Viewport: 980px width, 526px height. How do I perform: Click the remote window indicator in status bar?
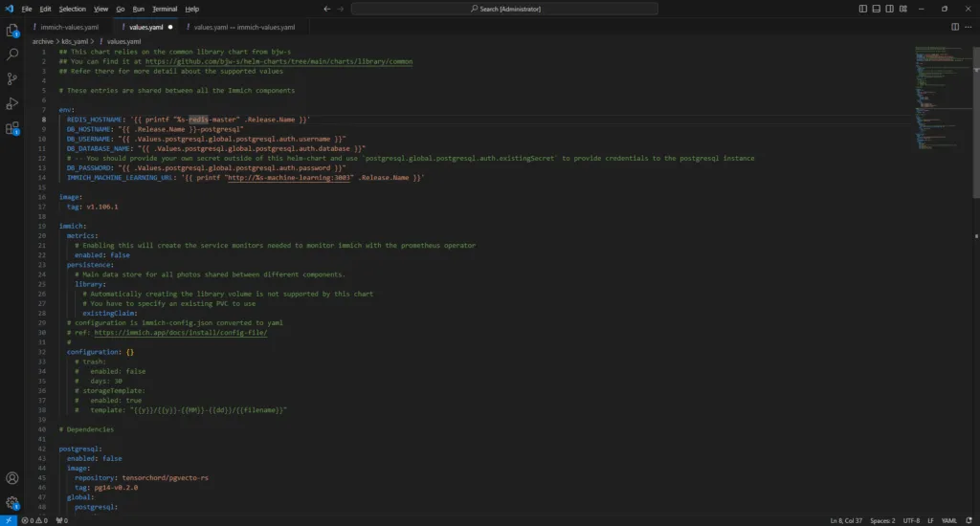[x=8, y=520]
